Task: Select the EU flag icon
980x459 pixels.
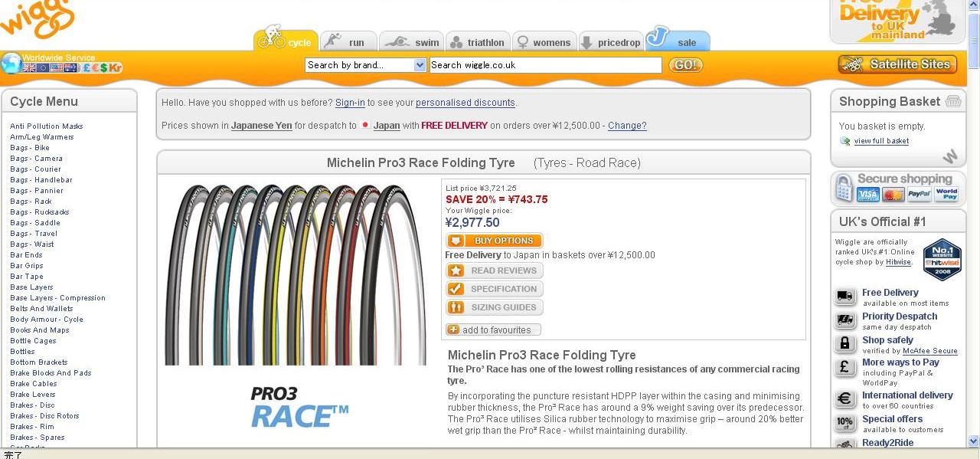Action: [43, 67]
